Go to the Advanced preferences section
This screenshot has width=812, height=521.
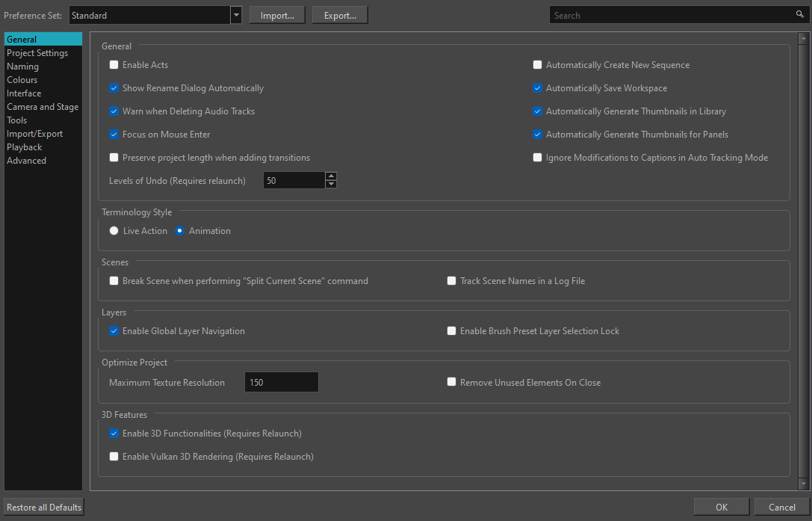pos(27,161)
